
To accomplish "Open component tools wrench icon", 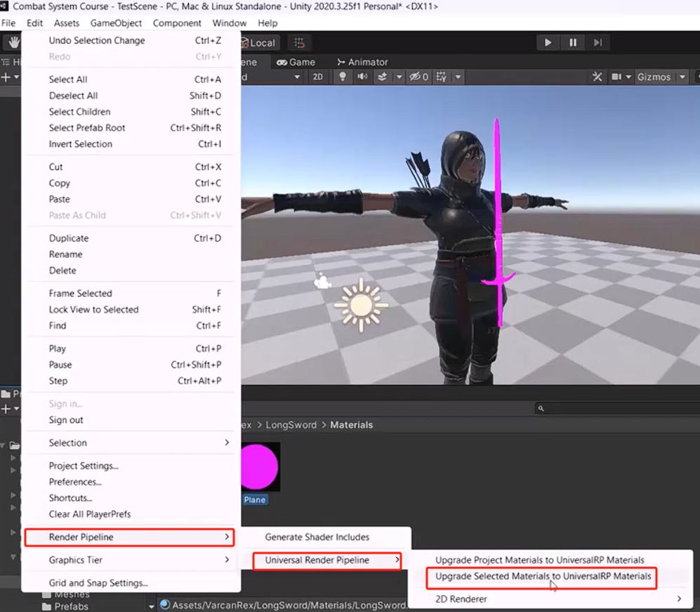I will [x=597, y=77].
